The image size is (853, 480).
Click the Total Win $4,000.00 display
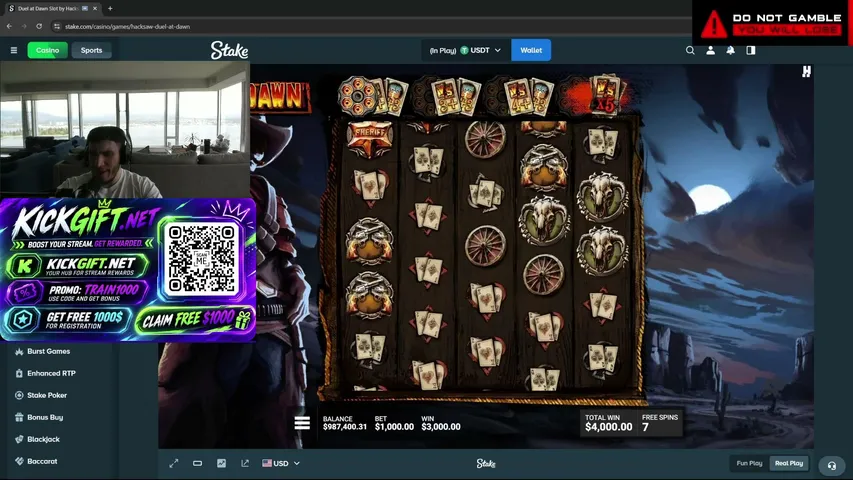[608, 423]
